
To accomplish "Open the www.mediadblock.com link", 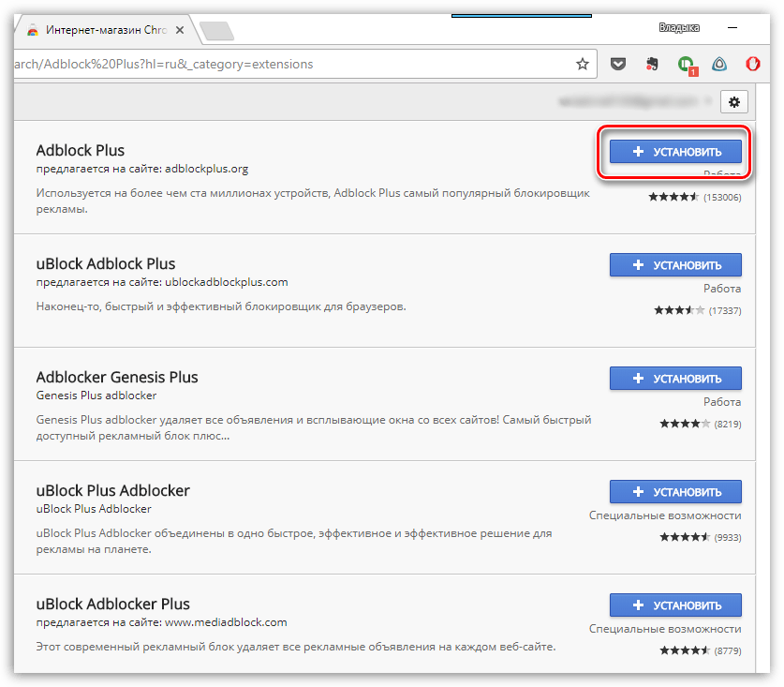I will pos(228,622).
